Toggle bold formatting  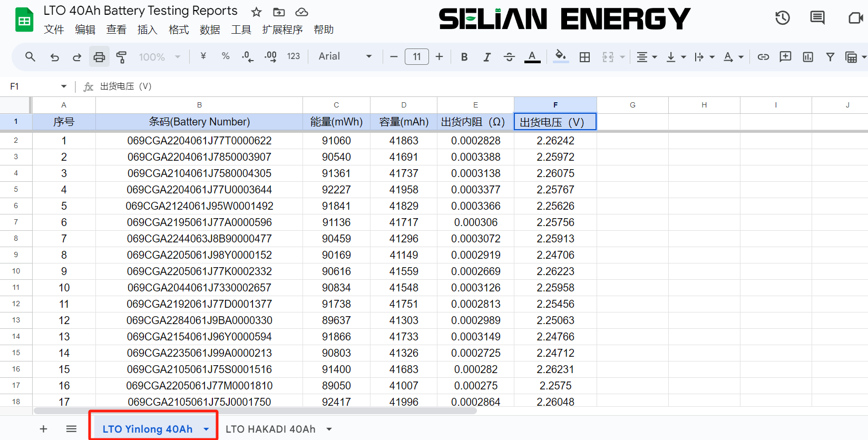[464, 57]
